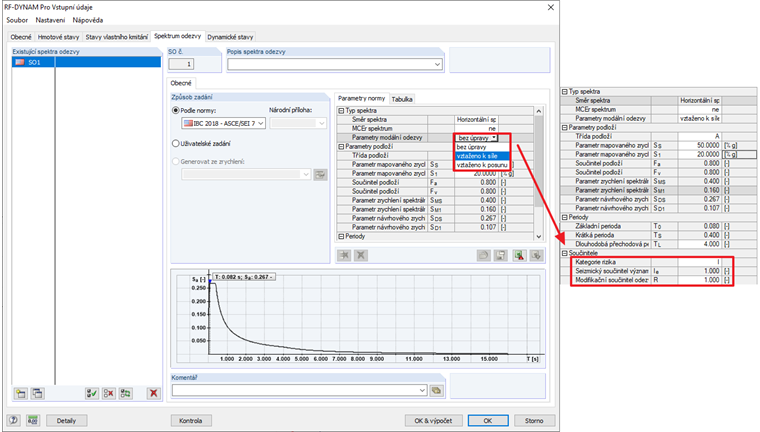The height and width of the screenshot is (432, 760).
Task: Open the Národní příloha dropdown
Action: click(298, 124)
